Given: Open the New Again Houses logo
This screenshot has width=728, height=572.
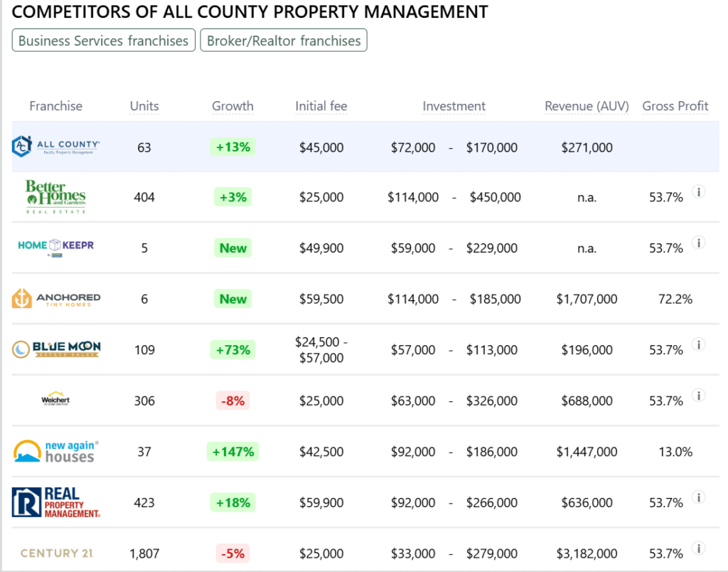Looking at the screenshot, I should click(55, 451).
